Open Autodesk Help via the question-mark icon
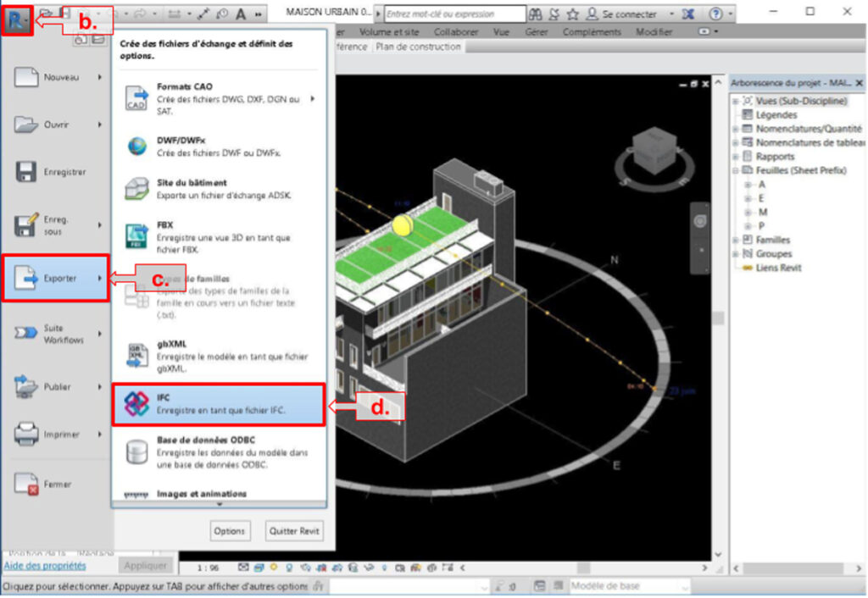The image size is (868, 598). [715, 14]
